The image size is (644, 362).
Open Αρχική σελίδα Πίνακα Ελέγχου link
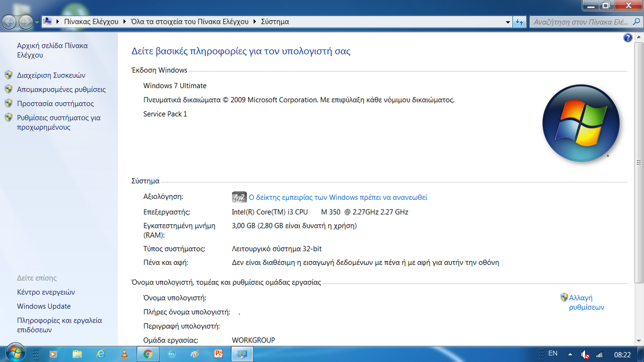[x=52, y=50]
